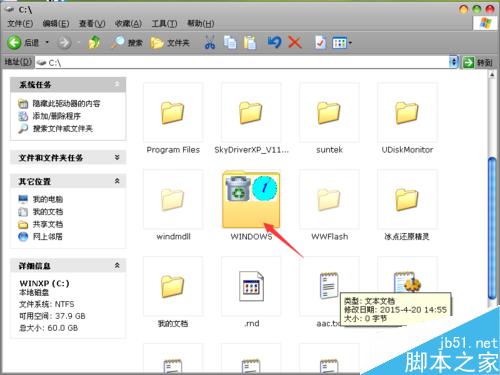Open the Search pane
Viewport: 500px width, 375px height.
pos(127,43)
